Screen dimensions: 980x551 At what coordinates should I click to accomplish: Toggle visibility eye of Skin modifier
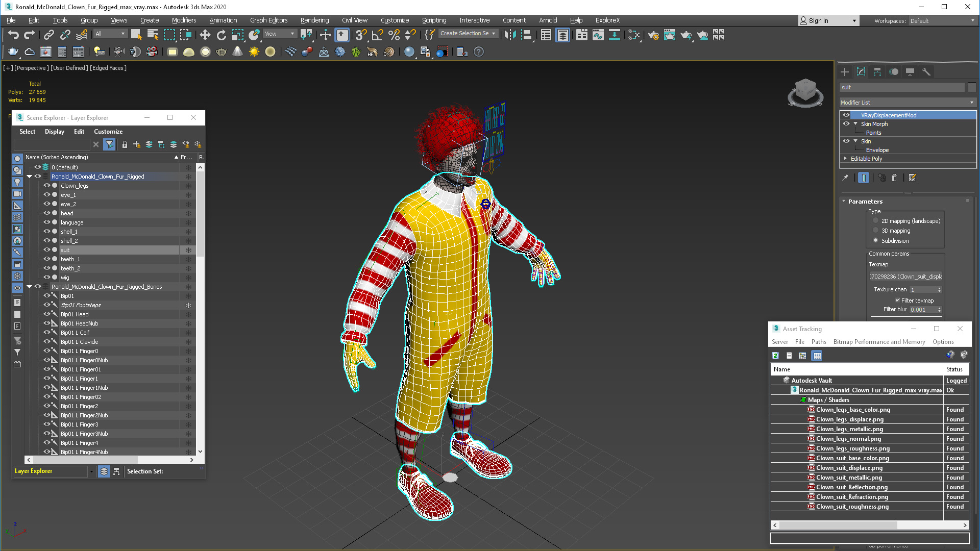[846, 141]
